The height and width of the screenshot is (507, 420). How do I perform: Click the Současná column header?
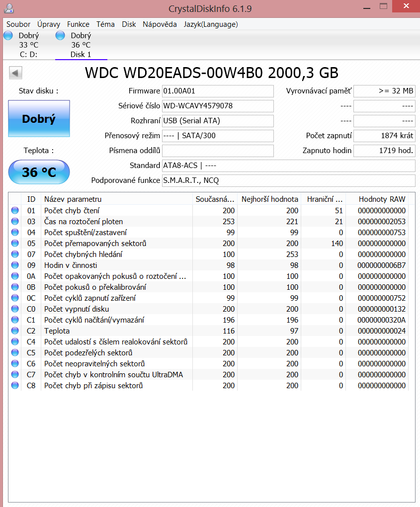tap(215, 199)
